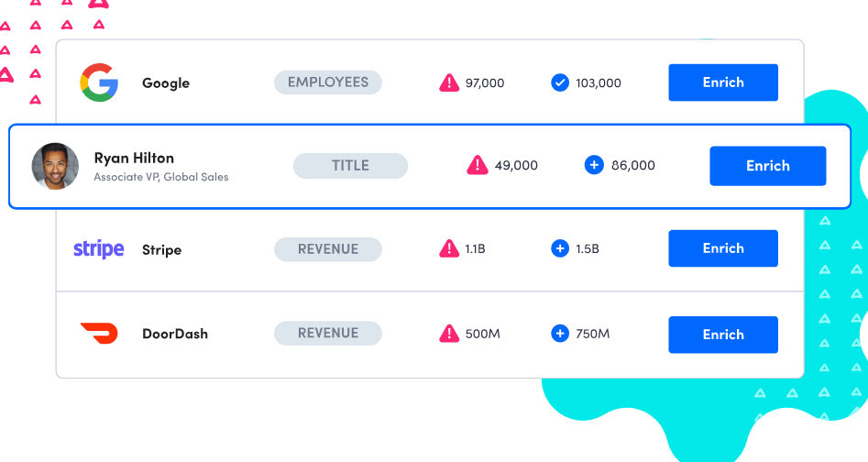Enrich the Google record
This screenshot has height=462, width=868.
(x=723, y=82)
